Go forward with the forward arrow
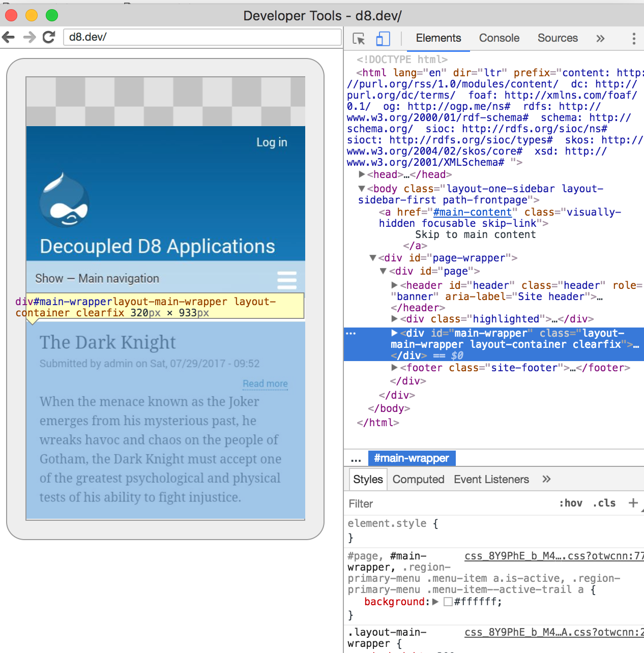The image size is (644, 653). tap(30, 37)
